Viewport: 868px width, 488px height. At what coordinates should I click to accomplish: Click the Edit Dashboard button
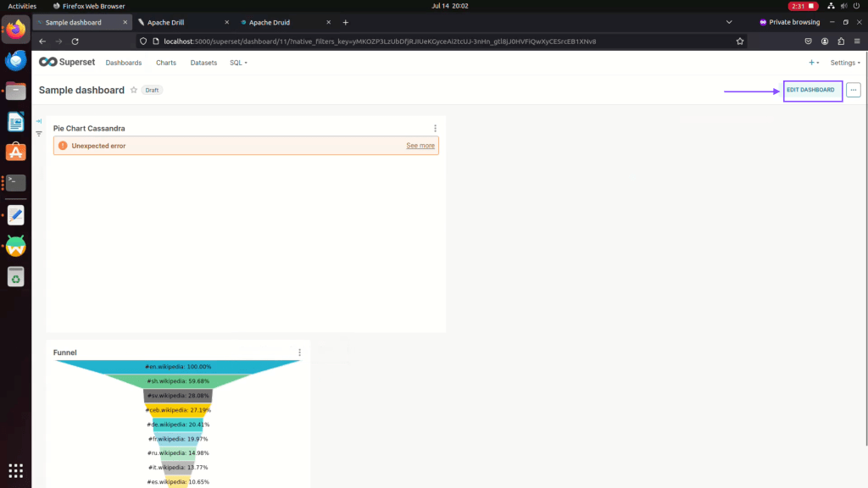(810, 90)
